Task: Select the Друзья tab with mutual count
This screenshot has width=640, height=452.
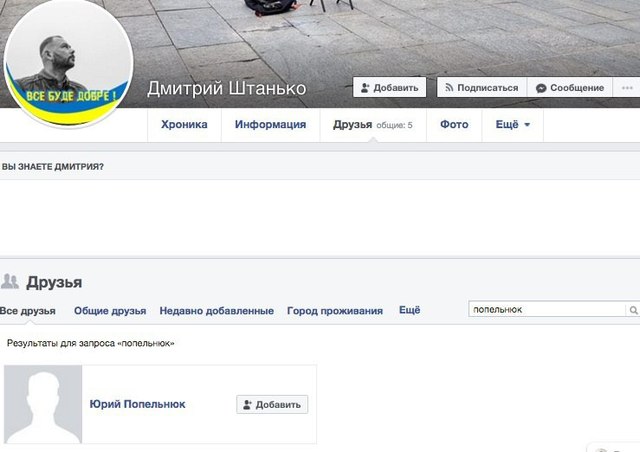Action: click(x=373, y=125)
